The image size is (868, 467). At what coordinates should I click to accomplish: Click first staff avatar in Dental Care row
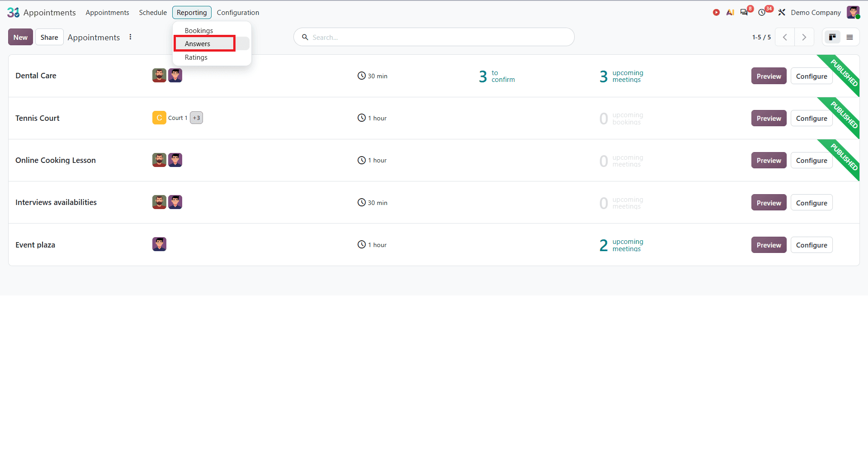coord(159,76)
